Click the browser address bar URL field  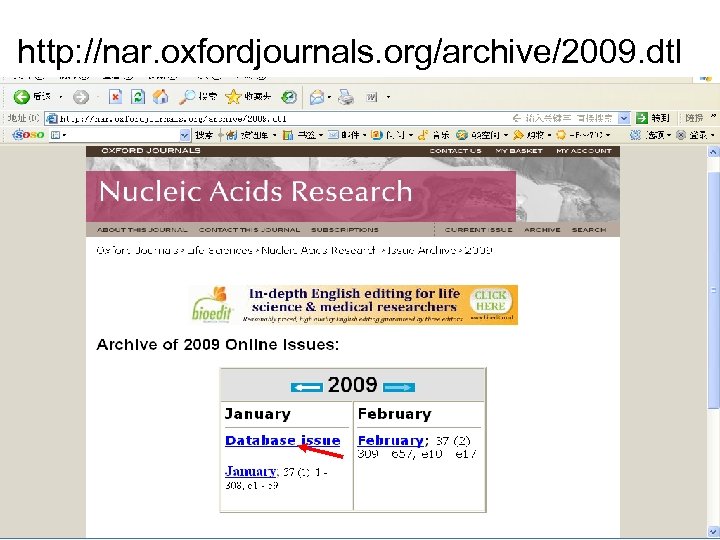tap(338, 118)
